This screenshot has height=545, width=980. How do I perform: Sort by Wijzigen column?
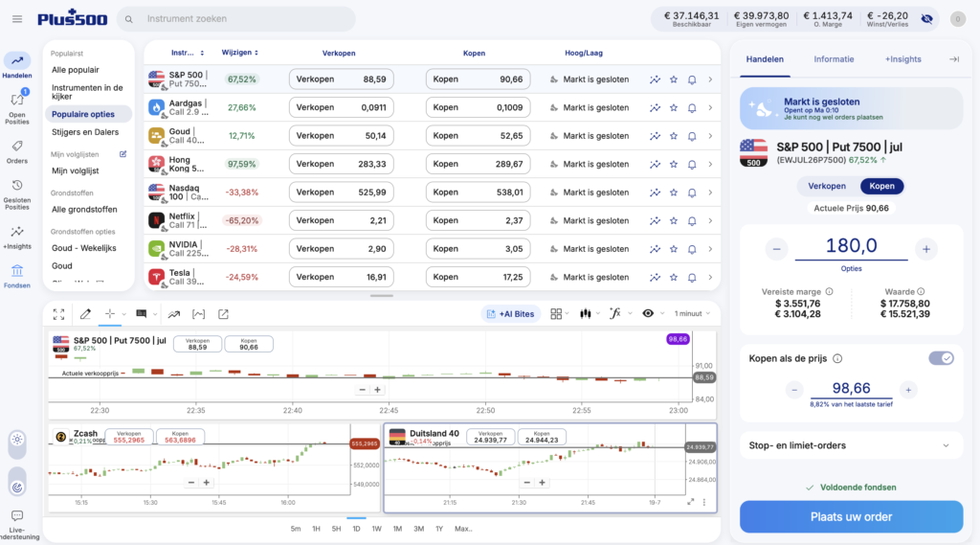[240, 53]
